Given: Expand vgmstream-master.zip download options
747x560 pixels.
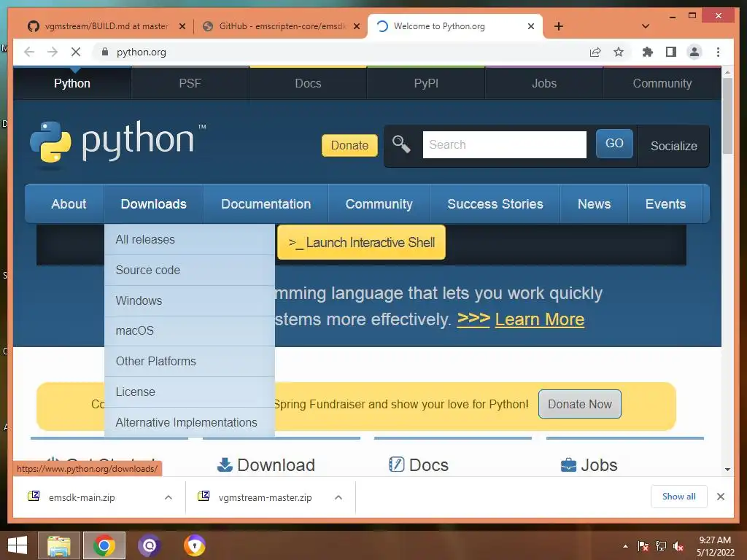Looking at the screenshot, I should tap(338, 497).
